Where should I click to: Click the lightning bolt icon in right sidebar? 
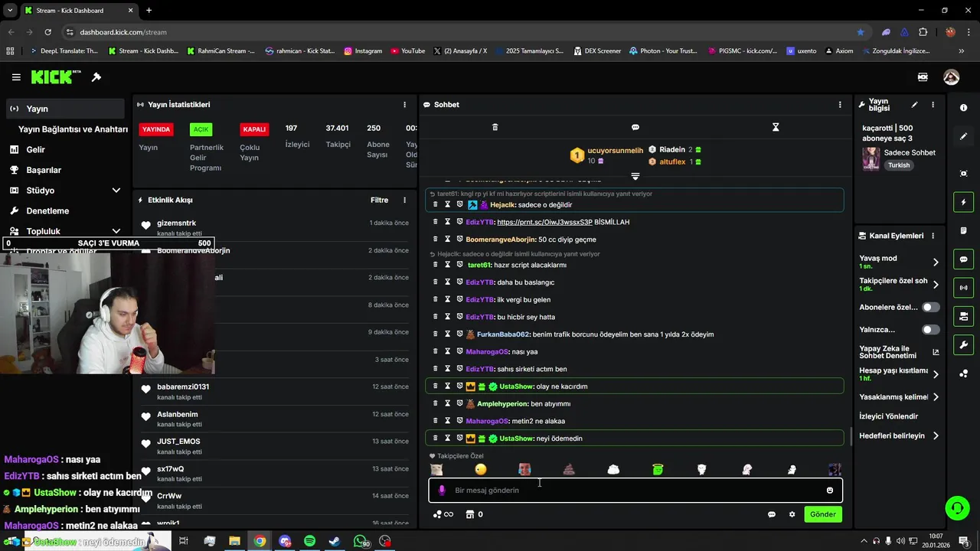963,202
